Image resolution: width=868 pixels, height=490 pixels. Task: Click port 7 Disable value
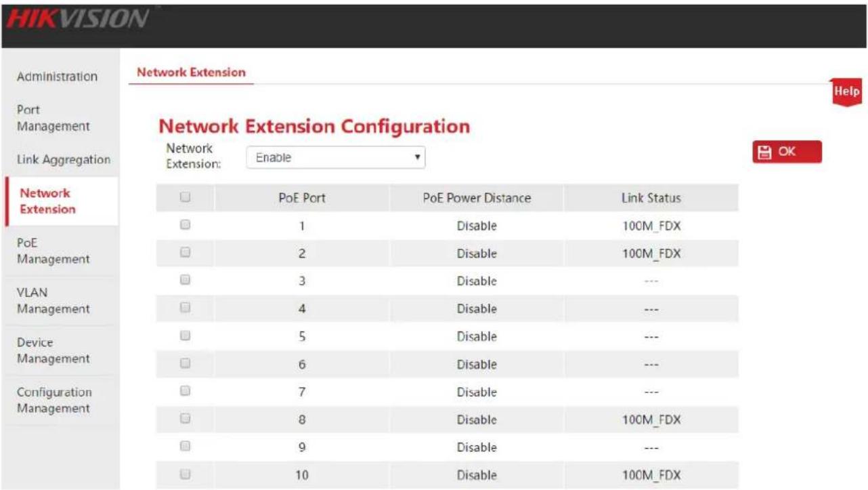tap(477, 392)
